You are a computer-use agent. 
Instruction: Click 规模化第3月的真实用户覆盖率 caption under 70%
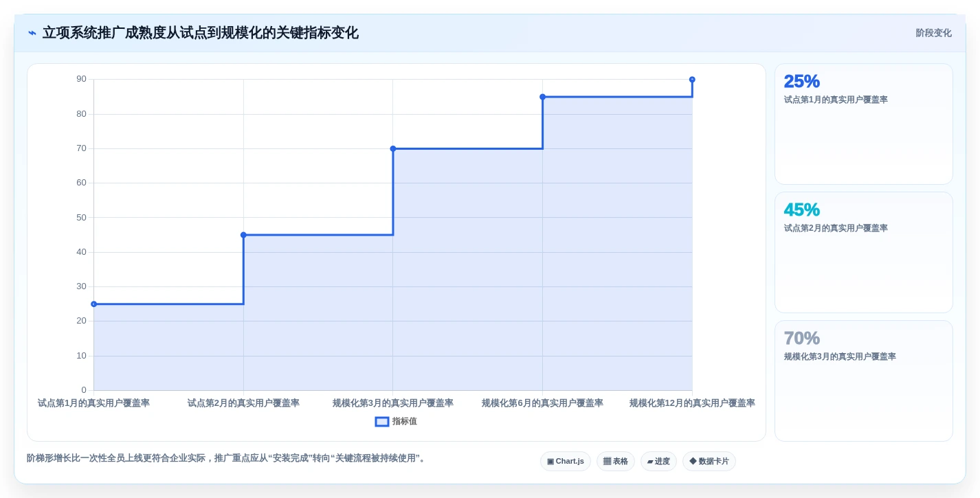click(x=840, y=356)
